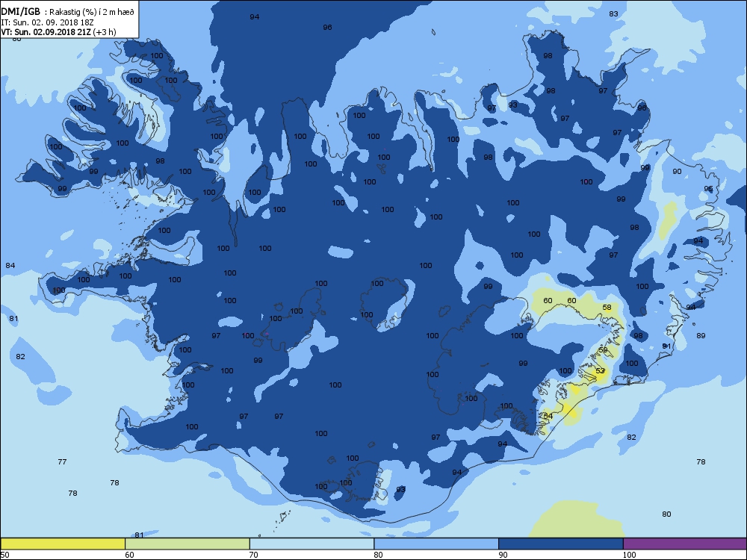The image size is (747, 560).
Task: Click the 'Rakastig (%) í 2 m hæð' title
Action: coord(91,13)
